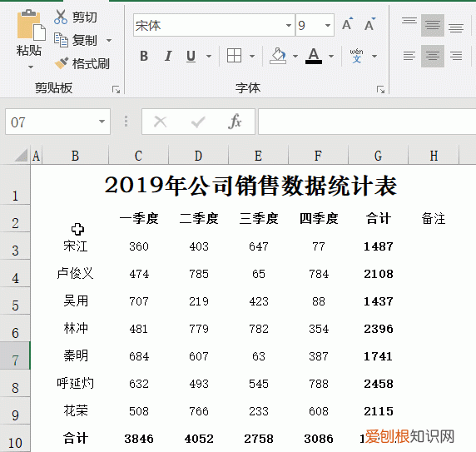Select 秦明 third quarter value 63
This screenshot has width=476, height=452.
(258, 356)
